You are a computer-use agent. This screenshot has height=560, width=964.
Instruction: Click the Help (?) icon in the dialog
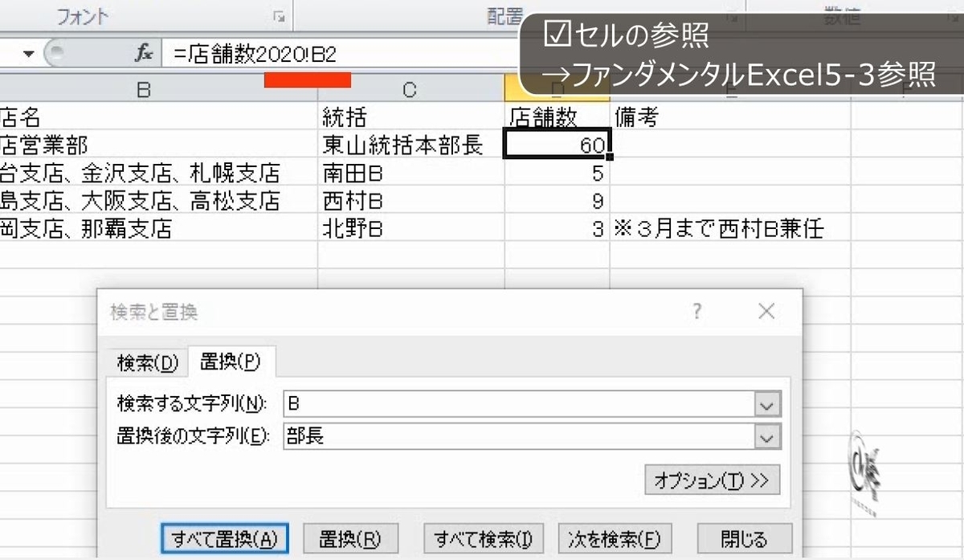pos(696,311)
